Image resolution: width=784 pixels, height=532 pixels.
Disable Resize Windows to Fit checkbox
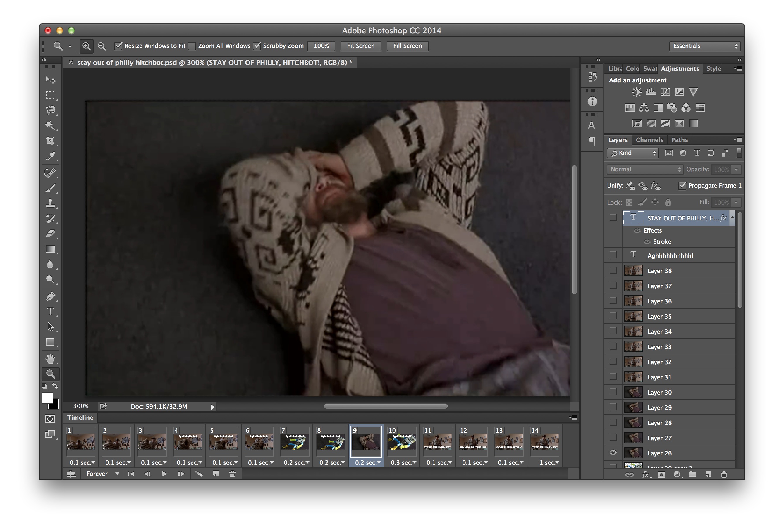pos(118,46)
